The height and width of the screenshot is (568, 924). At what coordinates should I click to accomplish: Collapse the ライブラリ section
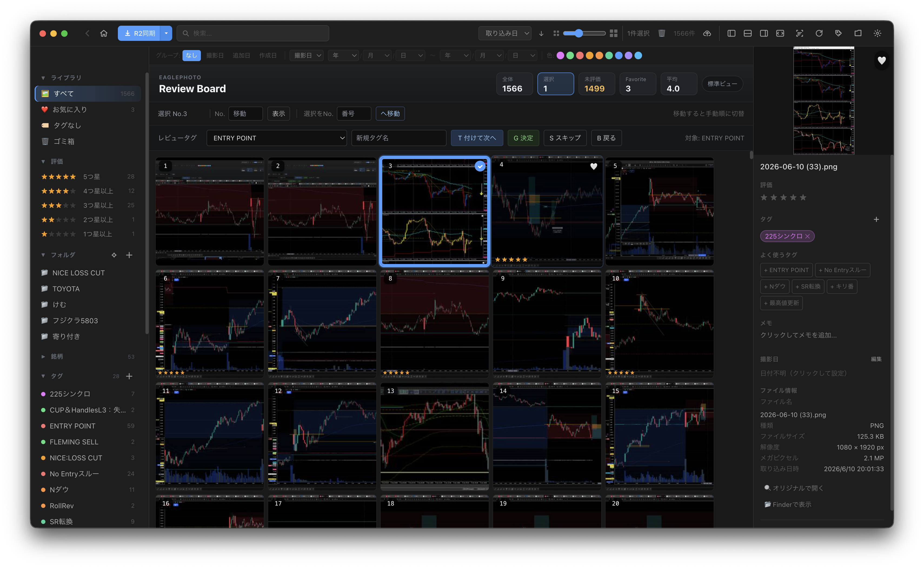click(x=43, y=78)
